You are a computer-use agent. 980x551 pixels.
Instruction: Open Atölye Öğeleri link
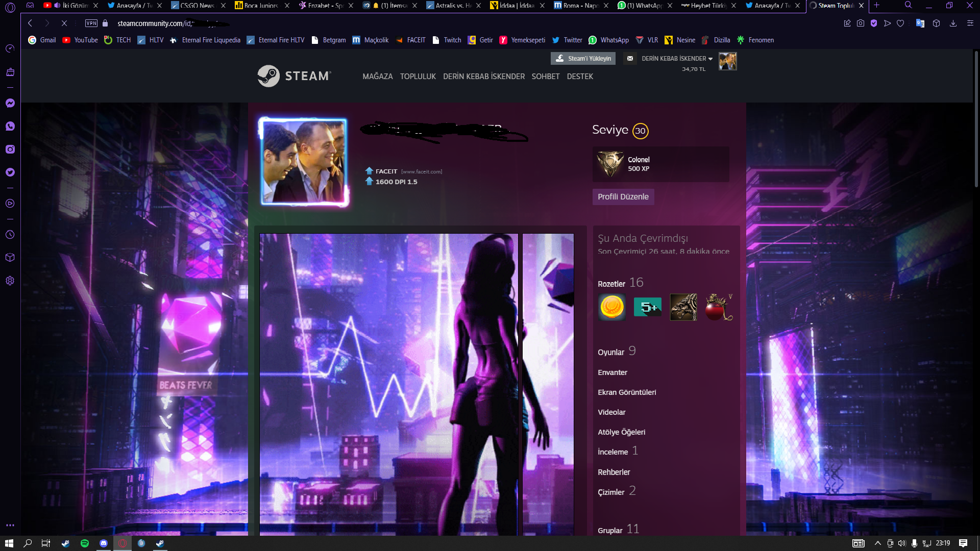click(x=621, y=432)
